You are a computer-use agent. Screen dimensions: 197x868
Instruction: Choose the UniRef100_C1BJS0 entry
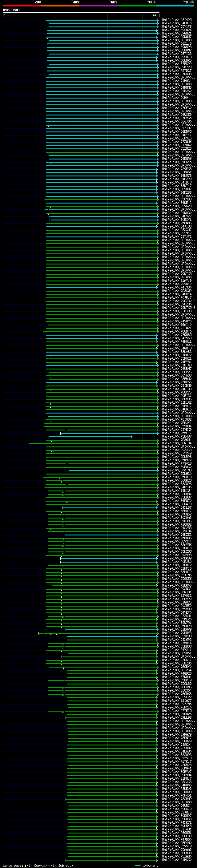coord(177,91)
